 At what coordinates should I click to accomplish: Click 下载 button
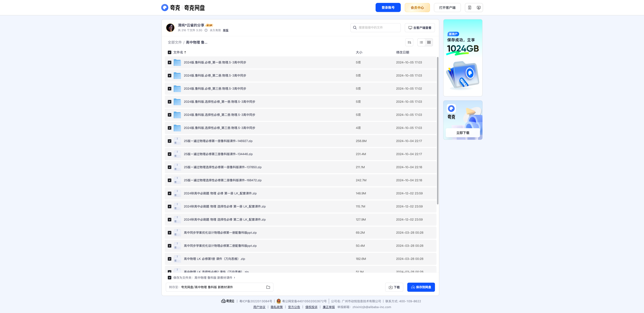click(394, 287)
